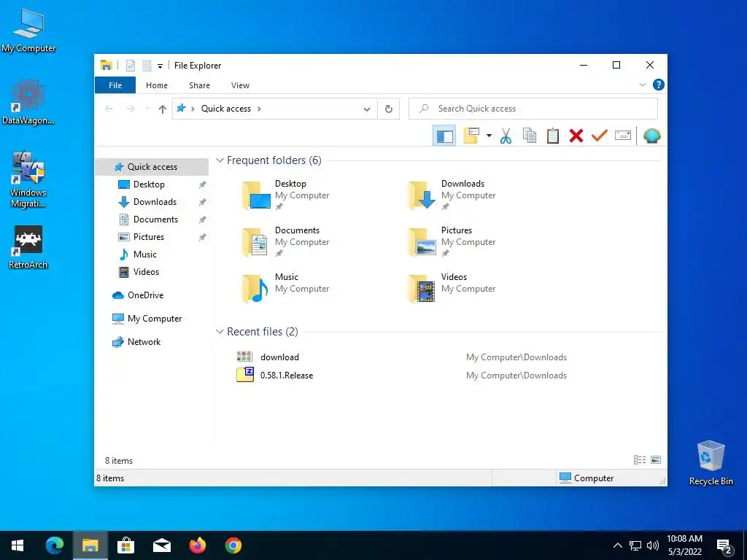The height and width of the screenshot is (560, 747).
Task: Expand the ribbon with the chevron
Action: pos(642,85)
